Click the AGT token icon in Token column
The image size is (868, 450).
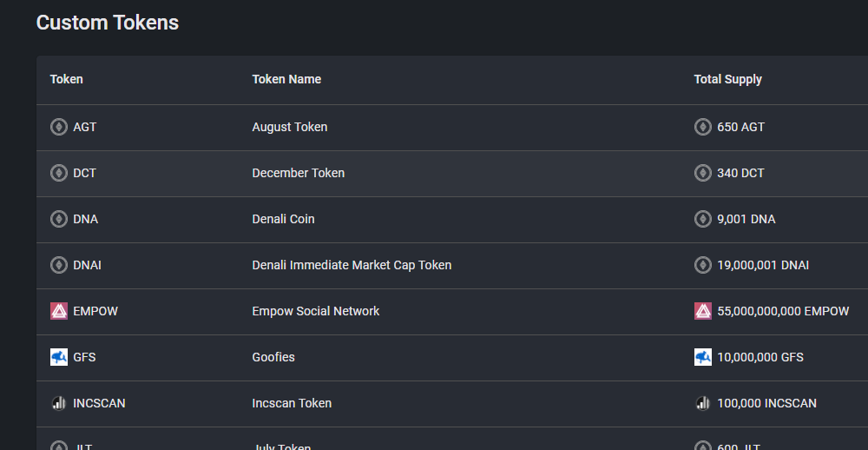coord(59,127)
